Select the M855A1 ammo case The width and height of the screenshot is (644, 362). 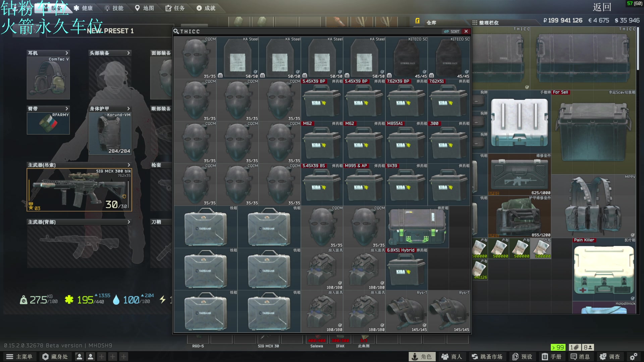(407, 142)
